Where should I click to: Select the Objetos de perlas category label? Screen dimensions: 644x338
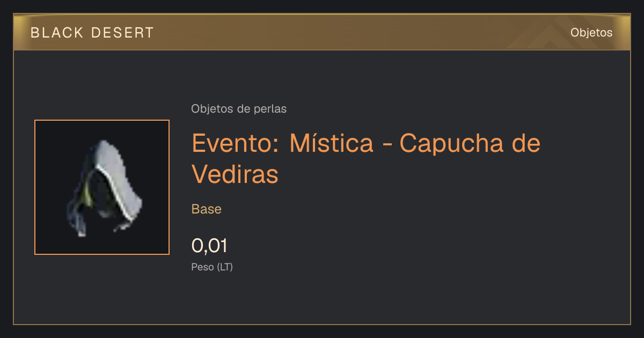pos(239,108)
